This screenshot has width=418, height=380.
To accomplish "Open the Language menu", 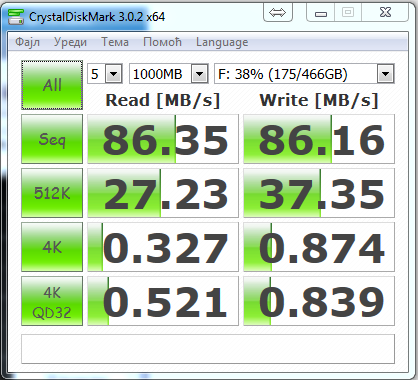I will click(x=222, y=42).
